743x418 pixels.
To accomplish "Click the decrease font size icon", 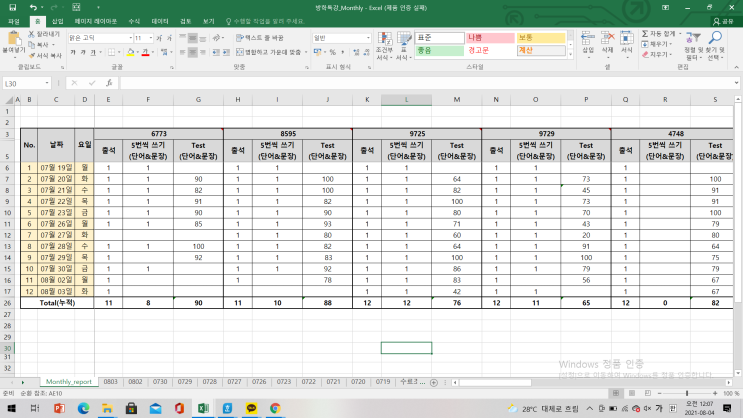I will [x=169, y=38].
